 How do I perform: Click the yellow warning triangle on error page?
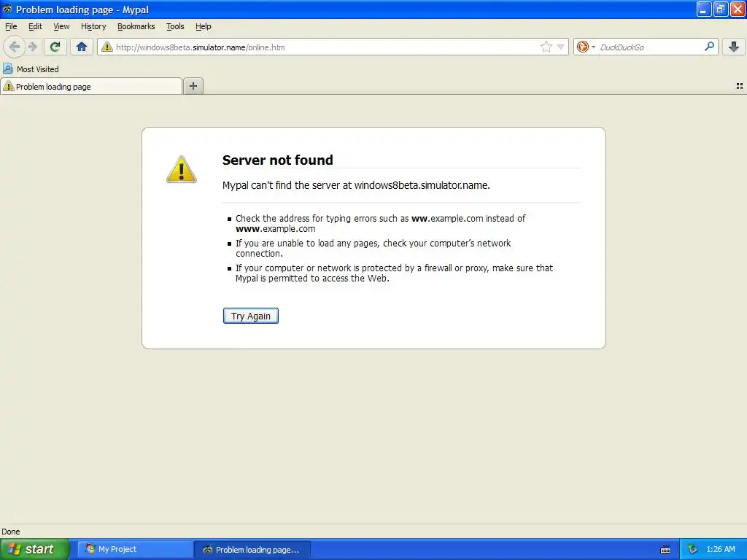click(182, 169)
